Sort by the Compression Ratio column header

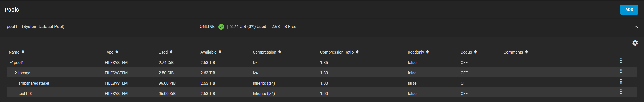[339, 52]
